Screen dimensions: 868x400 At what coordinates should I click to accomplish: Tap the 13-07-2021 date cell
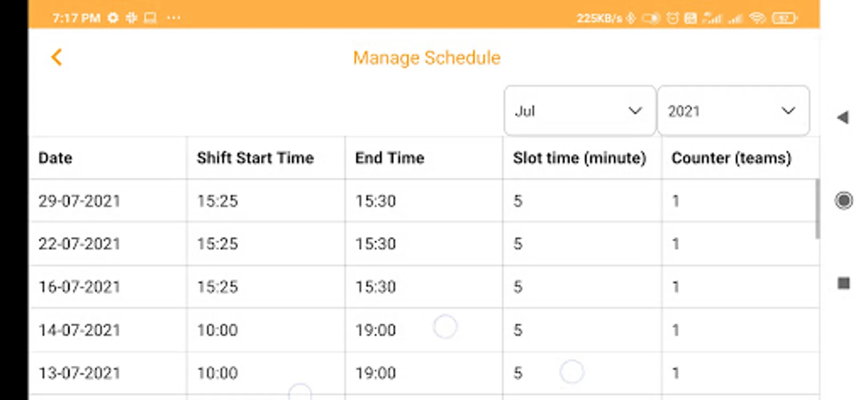click(80, 372)
